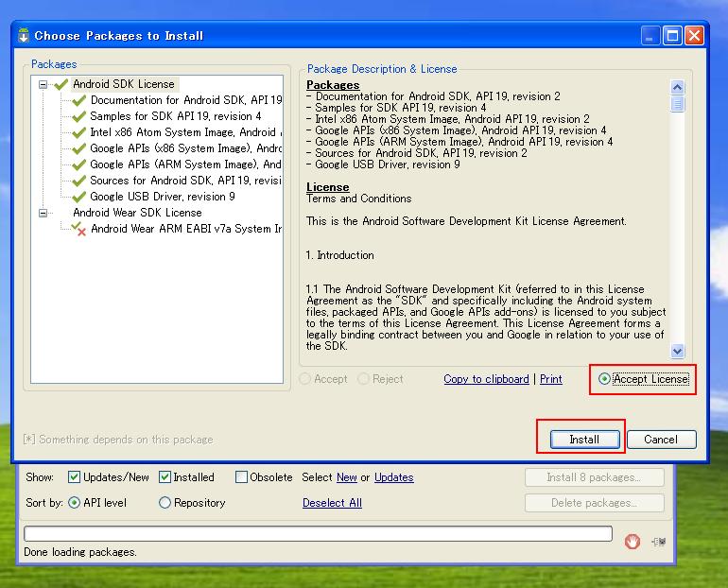Click Install 8 packages button
The height and width of the screenshot is (588, 728).
pos(595,477)
